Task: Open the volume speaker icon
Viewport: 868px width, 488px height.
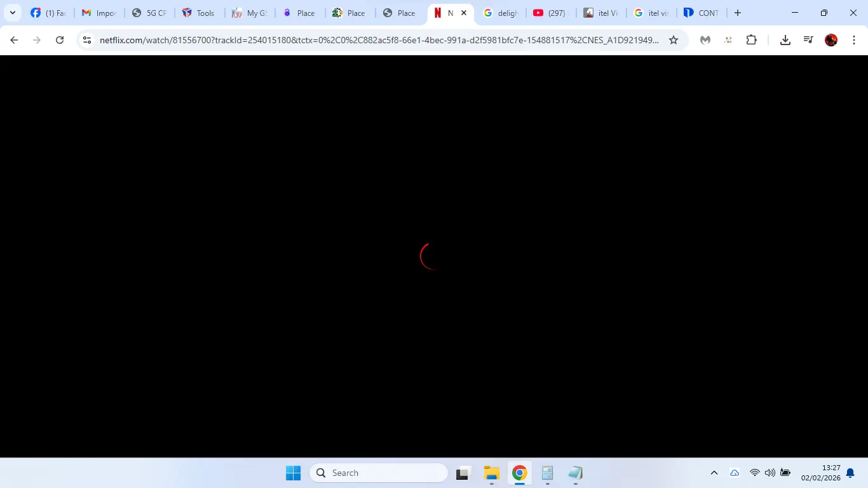Action: [x=770, y=473]
